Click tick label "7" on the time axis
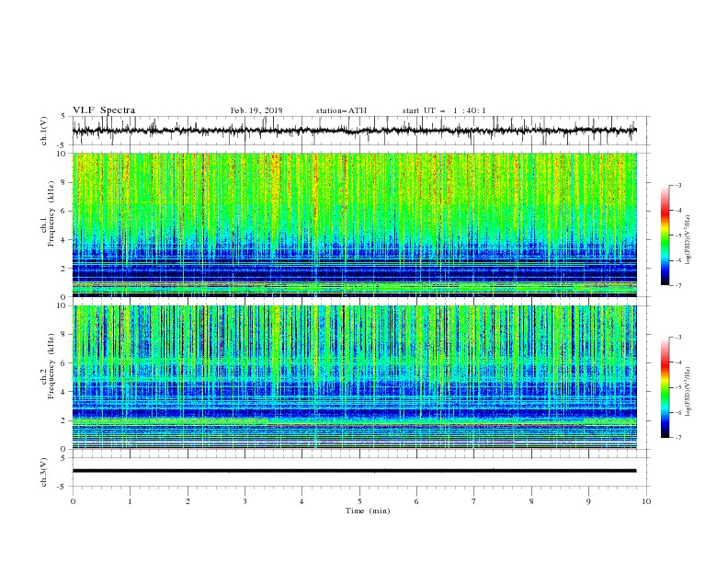 [x=474, y=501]
